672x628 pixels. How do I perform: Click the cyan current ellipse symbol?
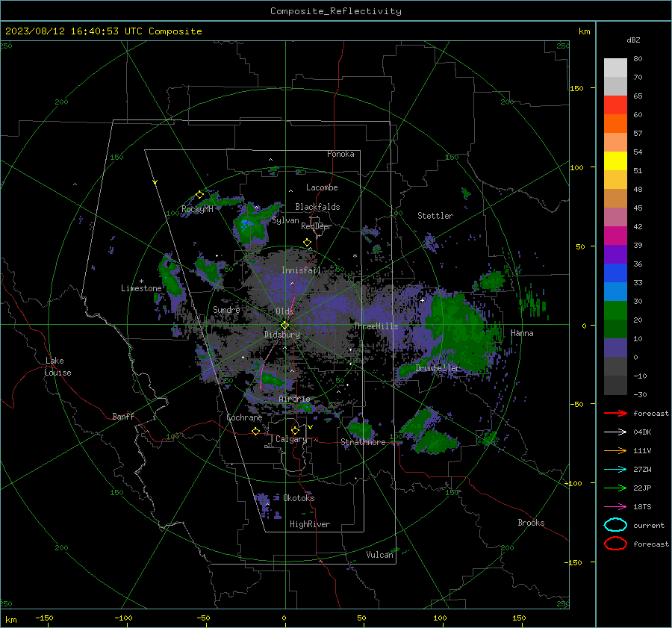point(615,525)
